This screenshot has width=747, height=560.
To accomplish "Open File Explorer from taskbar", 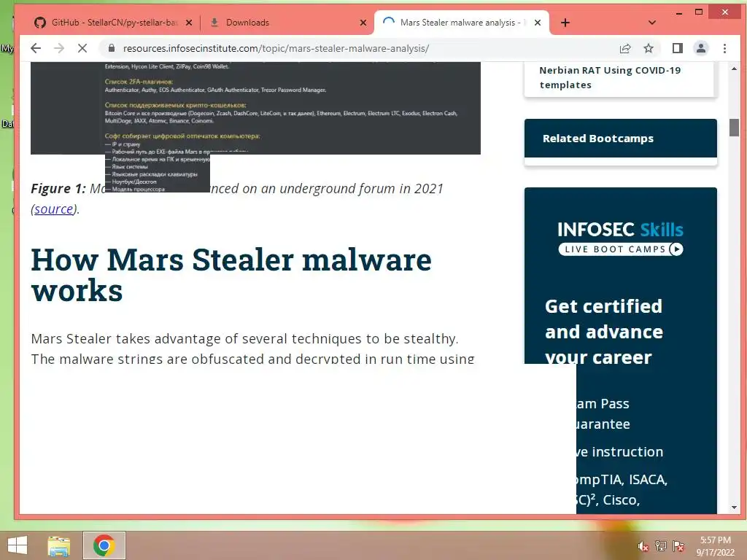I will pos(59,545).
